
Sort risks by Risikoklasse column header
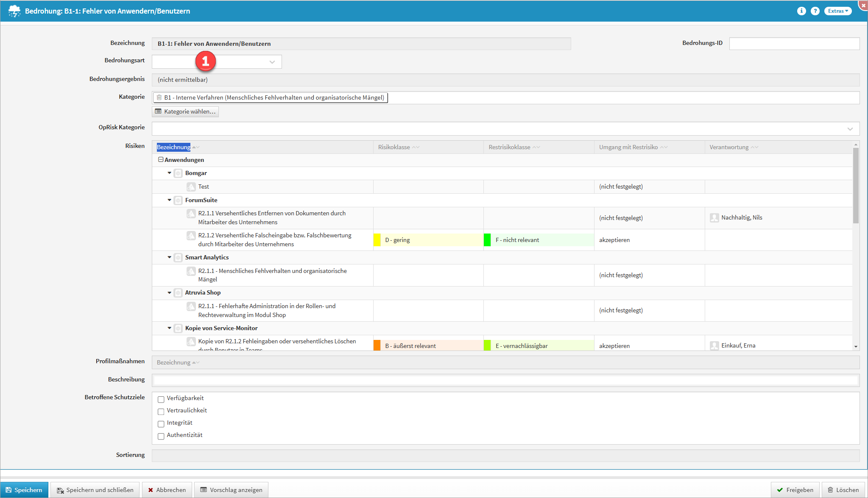tap(394, 147)
